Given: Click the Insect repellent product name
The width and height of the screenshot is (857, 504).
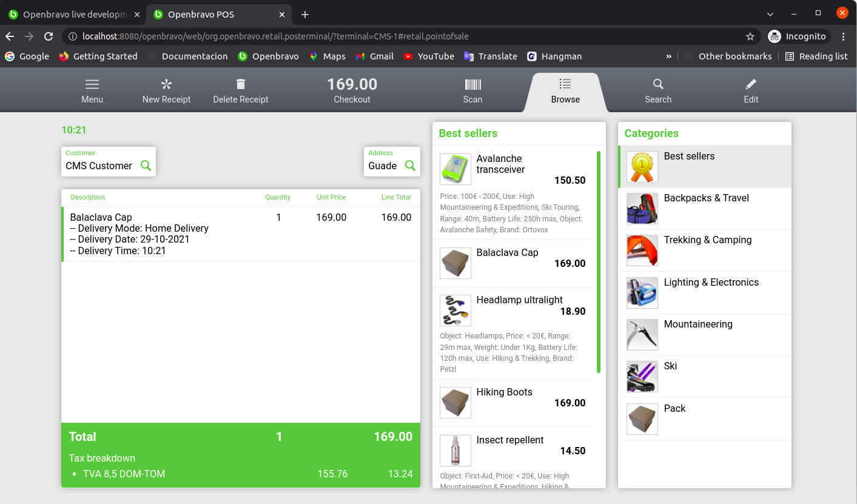Looking at the screenshot, I should tap(510, 440).
